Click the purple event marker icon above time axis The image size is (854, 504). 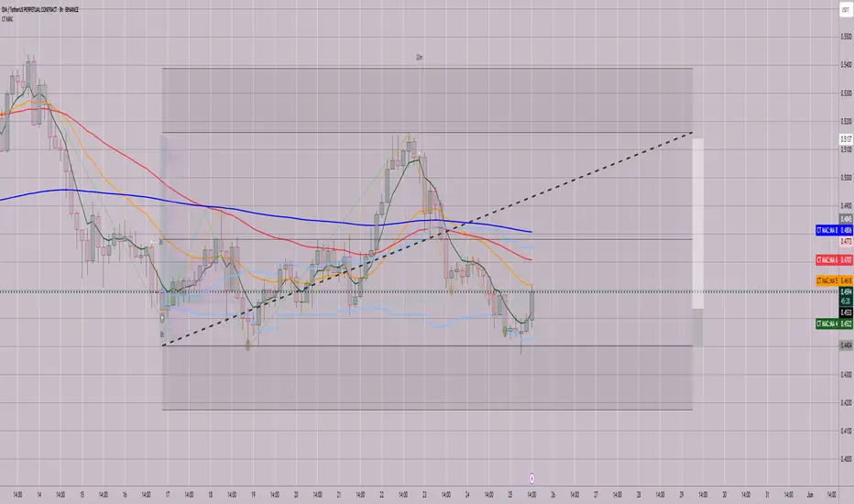(531, 478)
